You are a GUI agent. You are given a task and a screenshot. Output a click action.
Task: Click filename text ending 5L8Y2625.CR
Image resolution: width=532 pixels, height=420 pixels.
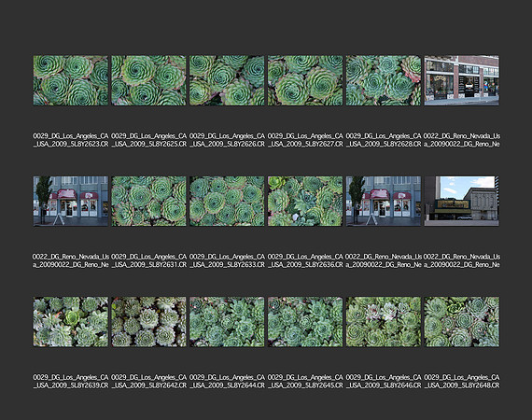(149, 140)
